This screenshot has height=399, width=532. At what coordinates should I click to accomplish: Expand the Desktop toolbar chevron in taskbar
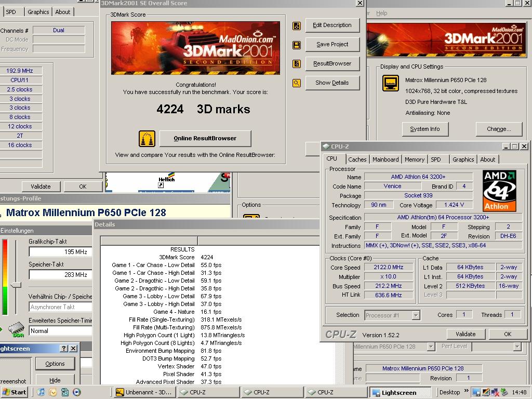pyautogui.click(x=466, y=391)
